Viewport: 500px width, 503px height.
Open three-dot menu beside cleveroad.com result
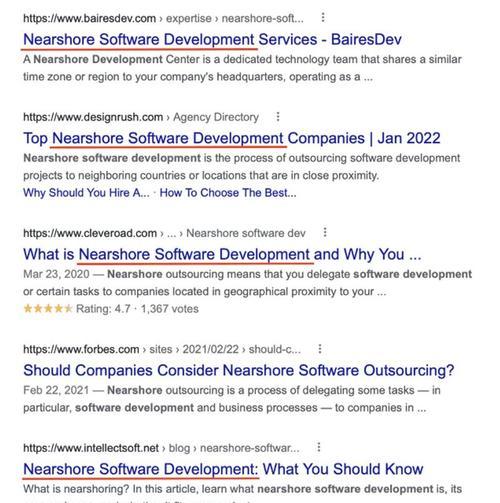(x=325, y=232)
